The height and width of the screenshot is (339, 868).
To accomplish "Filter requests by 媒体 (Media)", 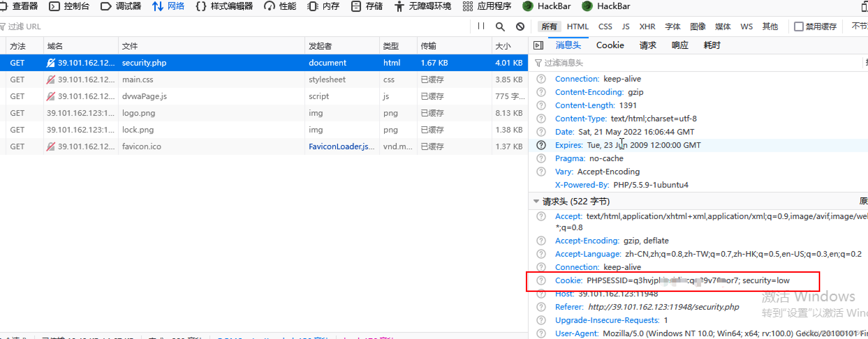I will pyautogui.click(x=723, y=27).
